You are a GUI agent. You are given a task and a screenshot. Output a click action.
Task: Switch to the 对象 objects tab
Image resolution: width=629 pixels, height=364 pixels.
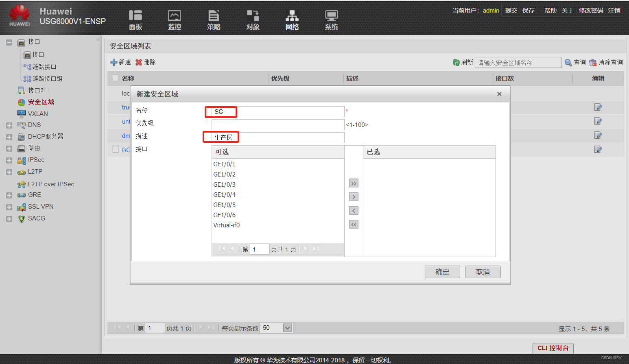253,20
